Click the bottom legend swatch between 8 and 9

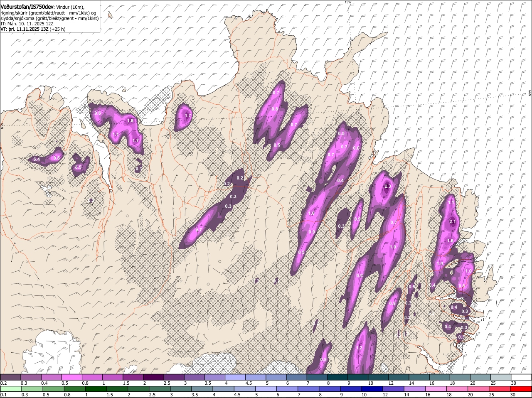(x=330, y=389)
